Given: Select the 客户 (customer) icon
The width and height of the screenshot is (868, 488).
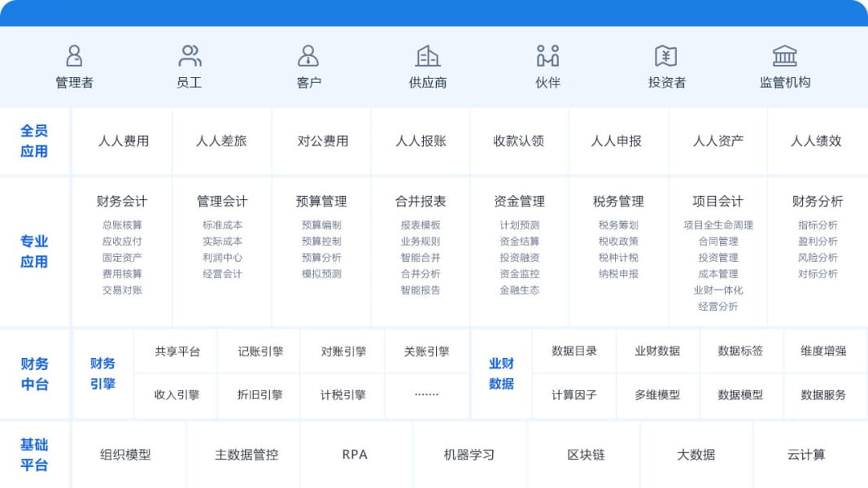Looking at the screenshot, I should [308, 55].
